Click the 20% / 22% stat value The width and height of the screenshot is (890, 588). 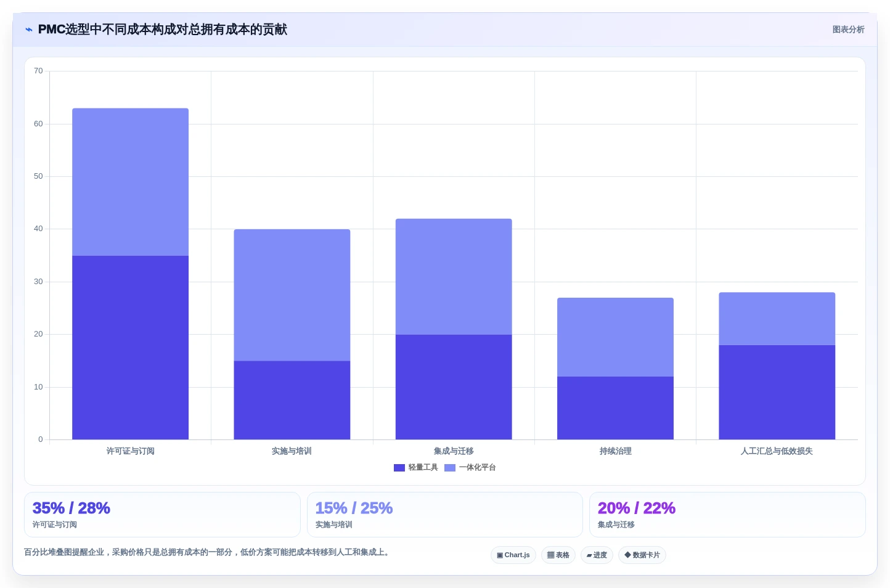637,508
